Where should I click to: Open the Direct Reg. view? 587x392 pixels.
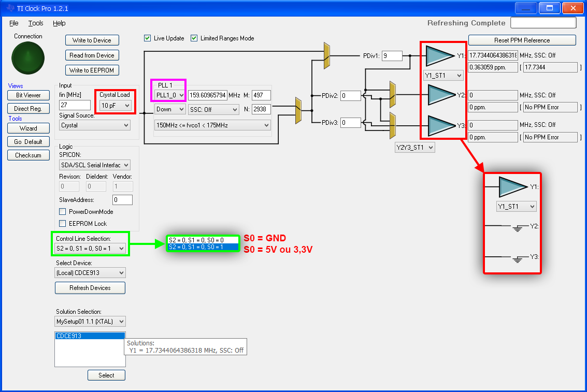pos(28,108)
